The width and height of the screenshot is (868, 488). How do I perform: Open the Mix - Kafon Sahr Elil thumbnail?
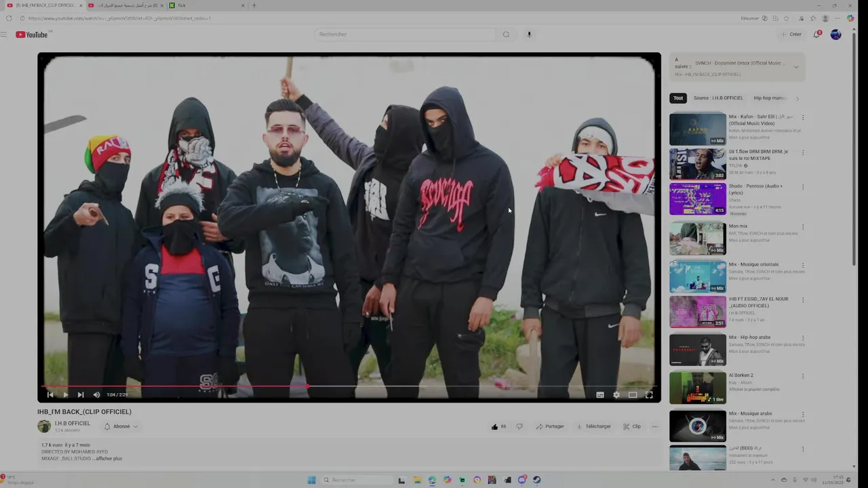pyautogui.click(x=697, y=129)
